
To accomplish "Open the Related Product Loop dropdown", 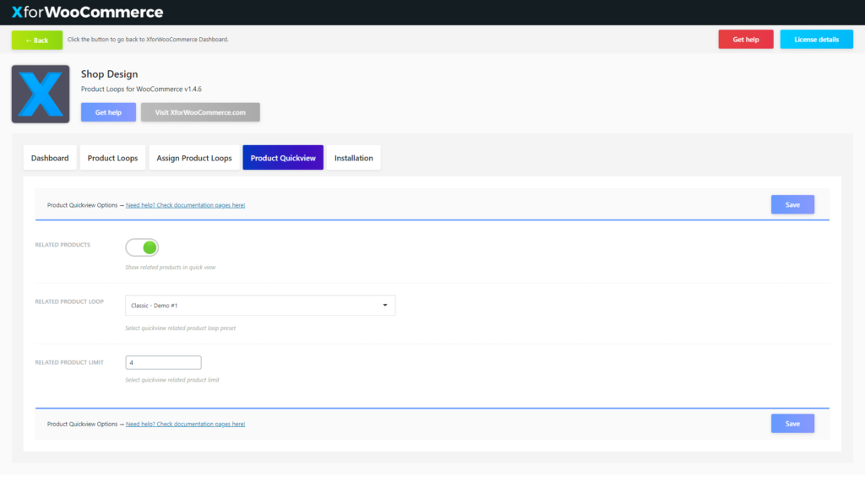I will click(x=260, y=306).
